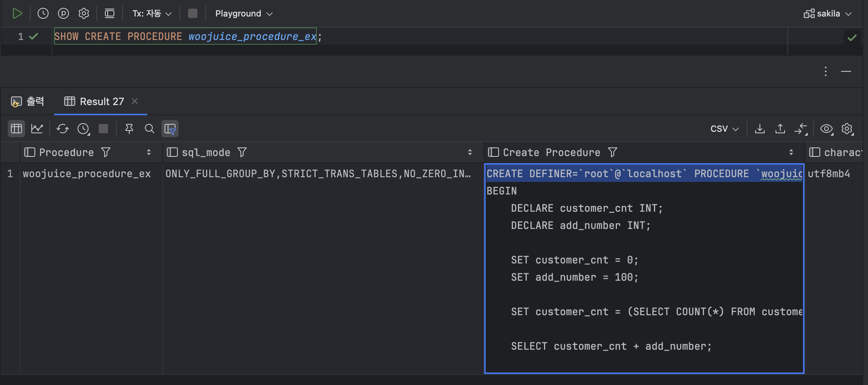Toggle sort arrows on Procedure column
Image resolution: width=868 pixels, height=385 pixels.
click(149, 152)
